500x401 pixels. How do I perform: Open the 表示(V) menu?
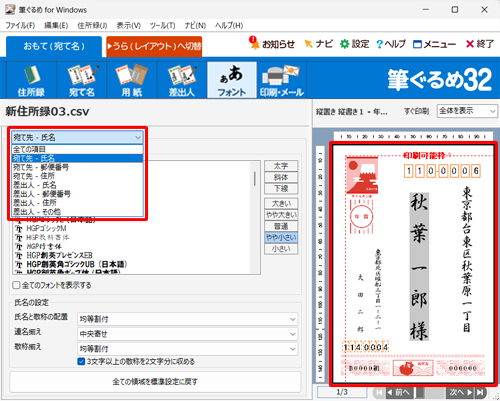(x=128, y=25)
